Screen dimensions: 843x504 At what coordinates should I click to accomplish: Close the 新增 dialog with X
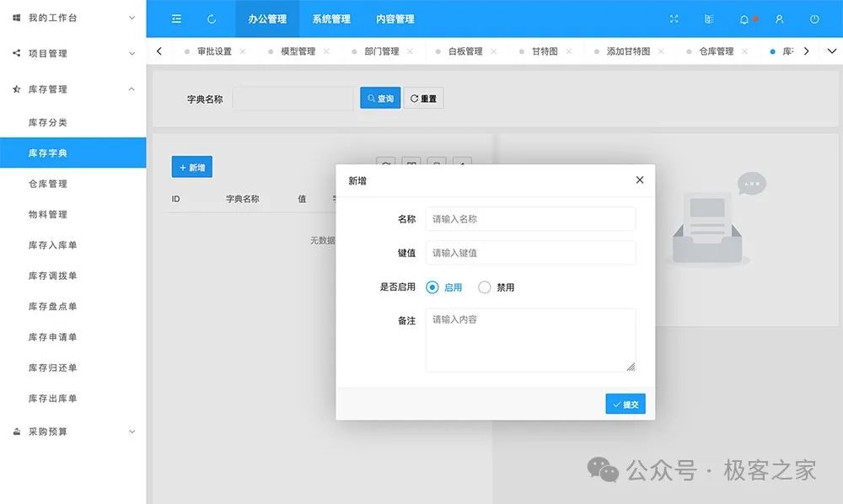tap(640, 180)
